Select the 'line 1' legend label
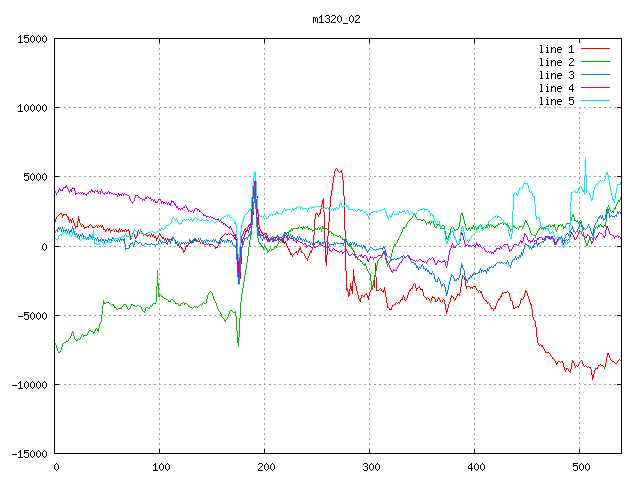The image size is (640, 480). 557,49
